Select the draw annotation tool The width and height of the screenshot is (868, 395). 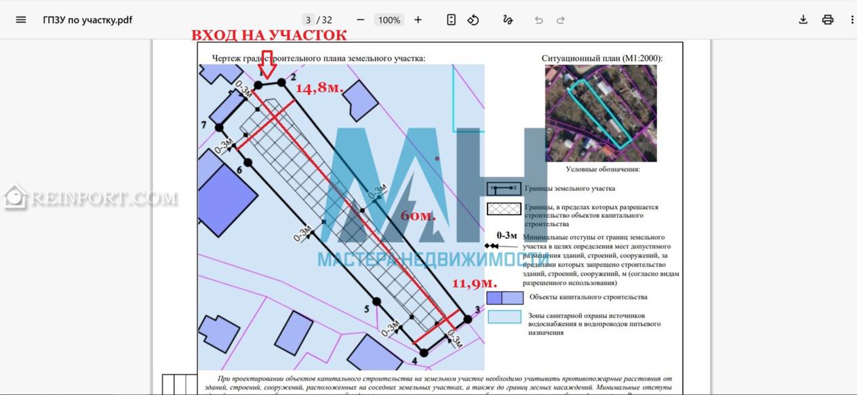coord(507,20)
